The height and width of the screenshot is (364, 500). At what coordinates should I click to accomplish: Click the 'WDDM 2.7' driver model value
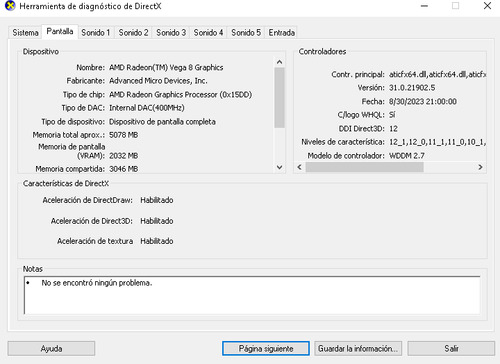click(x=407, y=156)
